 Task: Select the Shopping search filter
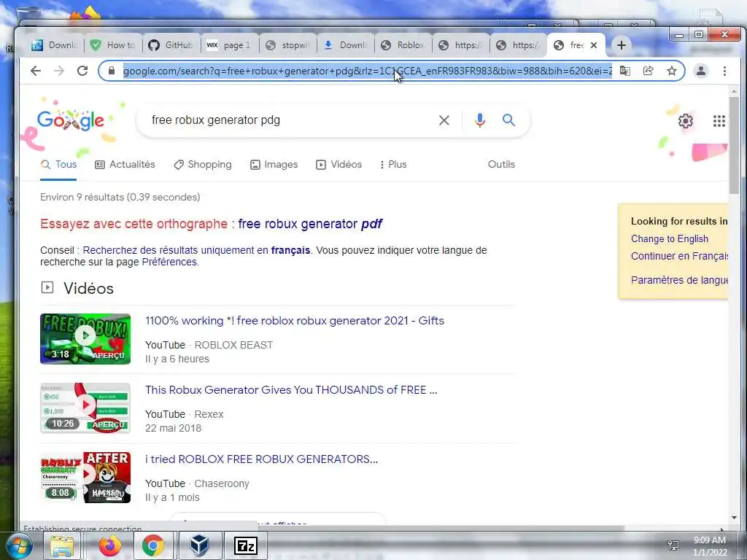pos(203,164)
